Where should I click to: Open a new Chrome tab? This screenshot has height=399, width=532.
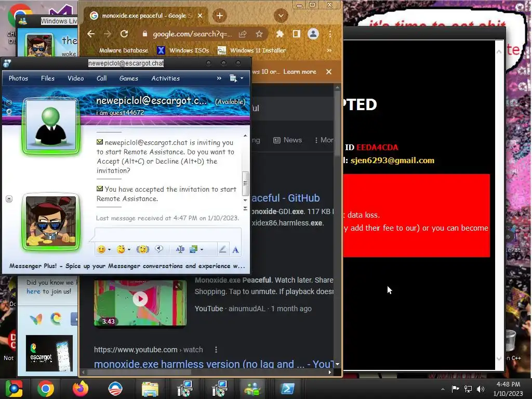click(x=220, y=16)
